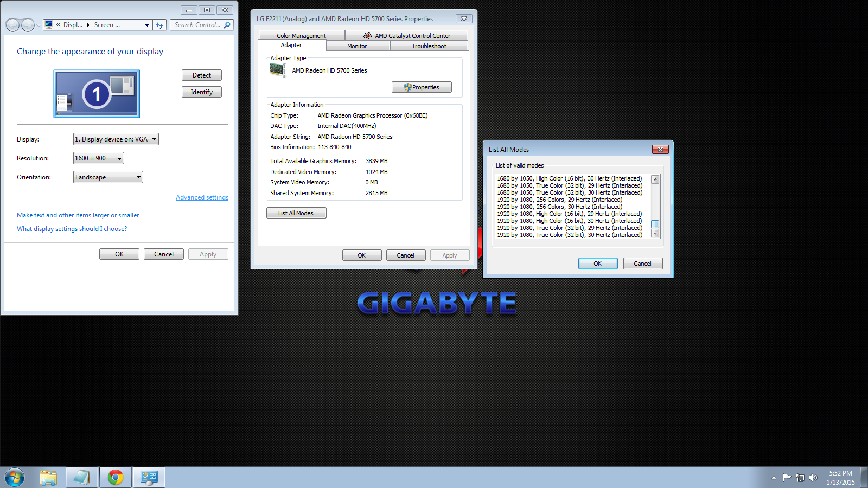The image size is (868, 488).
Task: Confirm with OK in the Screen Resolution window
Action: pos(119,254)
